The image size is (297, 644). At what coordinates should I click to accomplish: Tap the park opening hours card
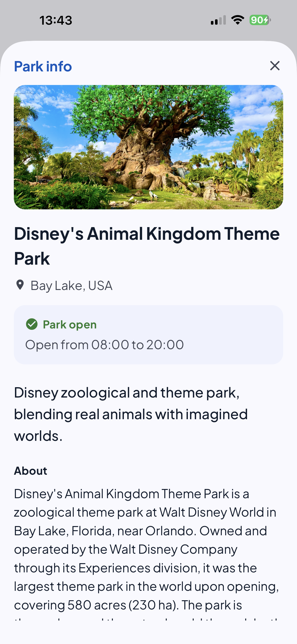148,335
